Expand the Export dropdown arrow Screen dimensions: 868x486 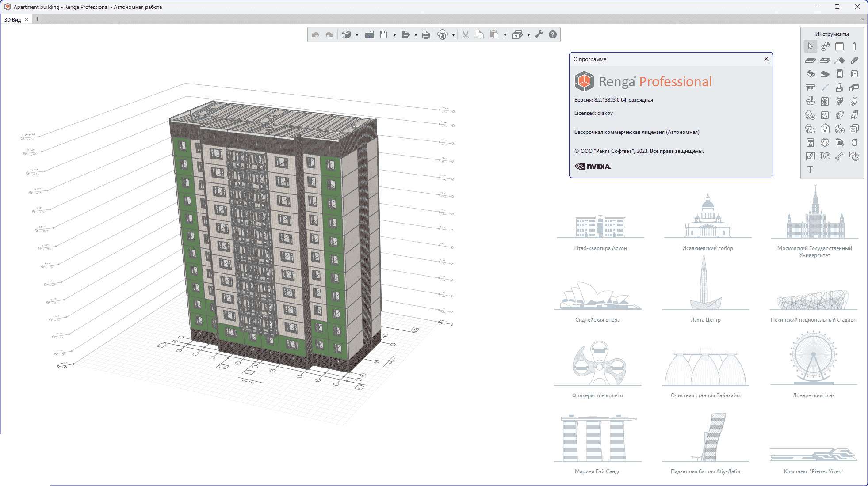click(416, 35)
